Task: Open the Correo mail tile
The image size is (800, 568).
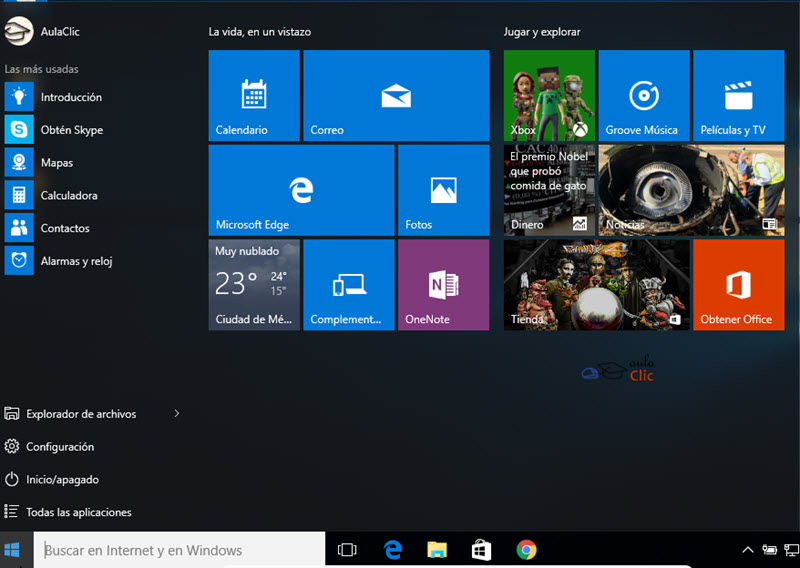Action: (x=396, y=95)
